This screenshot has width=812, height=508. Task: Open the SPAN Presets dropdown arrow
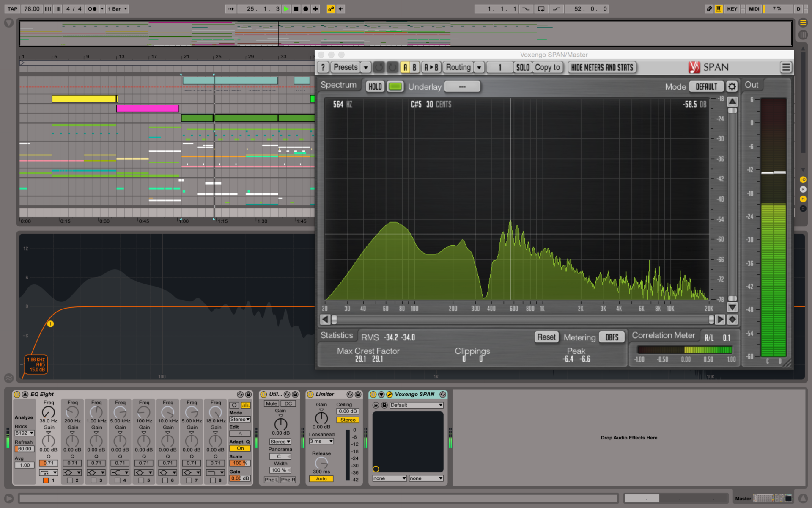click(366, 67)
